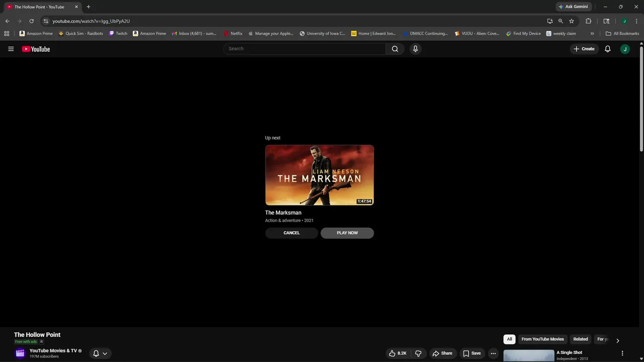The width and height of the screenshot is (644, 362).
Task: Select The Hollow Point - YouTube tab
Action: click(x=39, y=7)
